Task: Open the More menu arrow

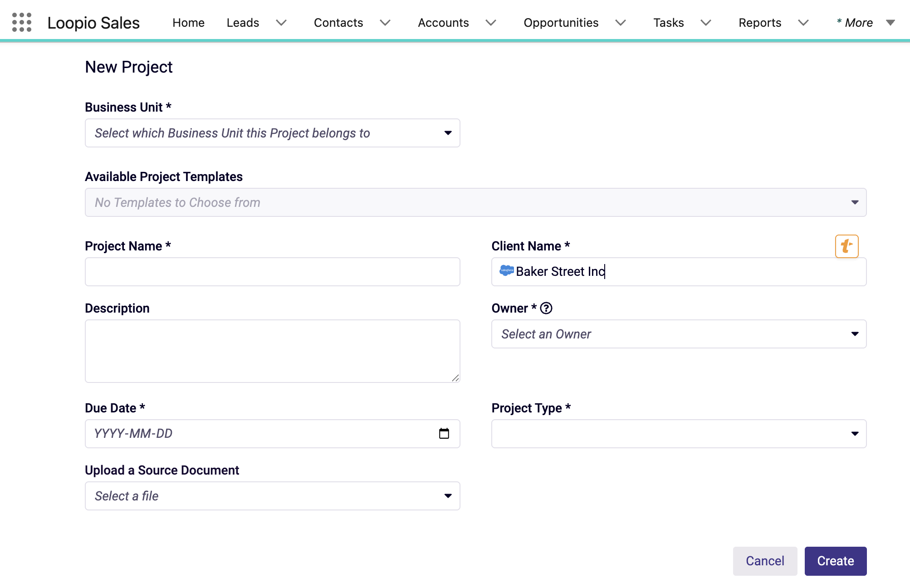Action: click(890, 23)
